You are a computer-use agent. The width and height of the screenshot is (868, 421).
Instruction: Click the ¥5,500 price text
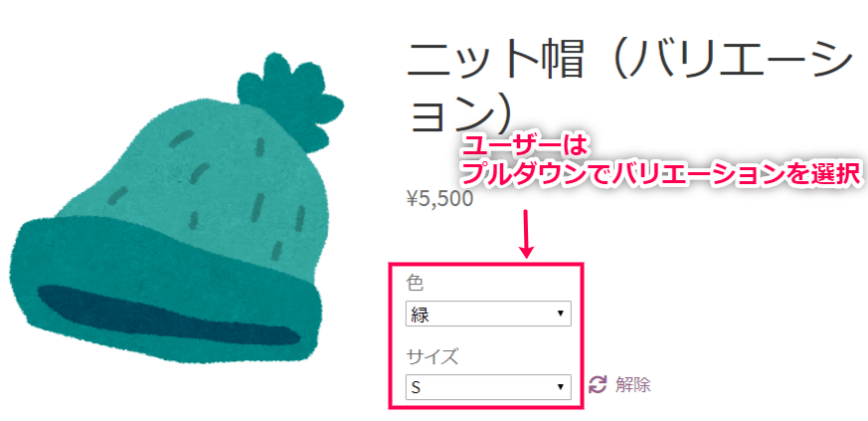pyautogui.click(x=439, y=199)
